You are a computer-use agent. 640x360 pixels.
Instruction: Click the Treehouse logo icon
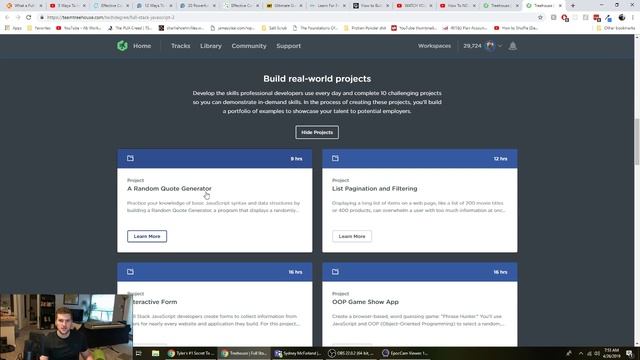pos(122,46)
